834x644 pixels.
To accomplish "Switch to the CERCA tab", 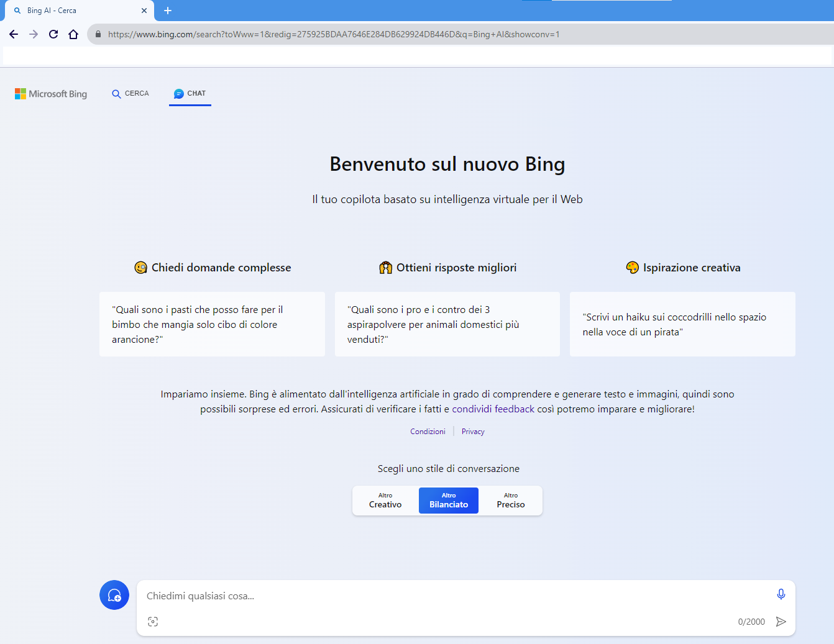I will (131, 94).
